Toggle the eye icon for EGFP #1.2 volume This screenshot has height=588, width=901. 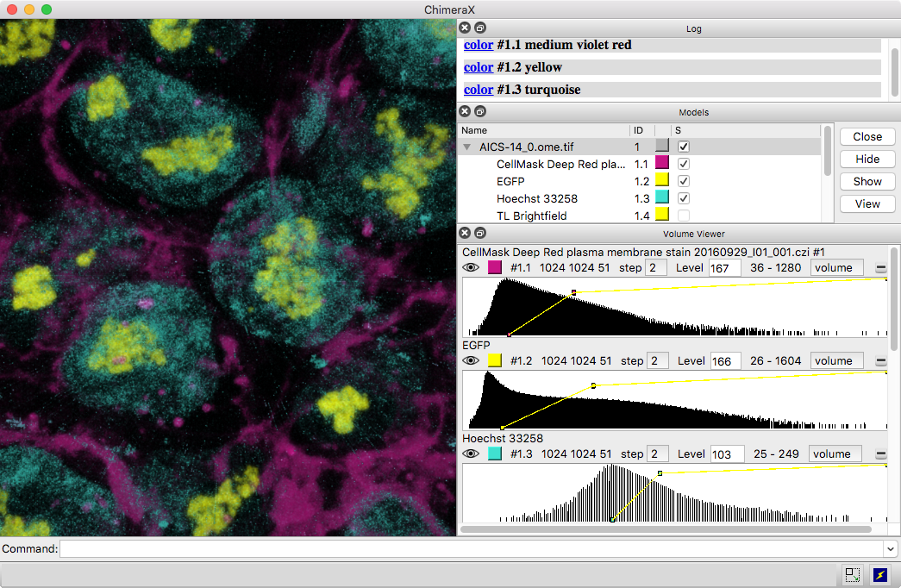[471, 361]
